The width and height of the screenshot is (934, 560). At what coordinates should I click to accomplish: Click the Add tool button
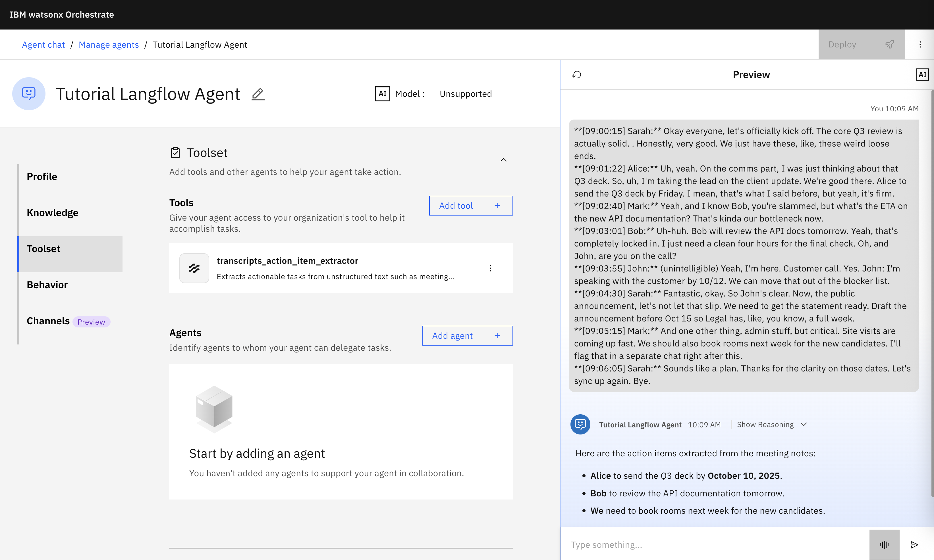471,206
